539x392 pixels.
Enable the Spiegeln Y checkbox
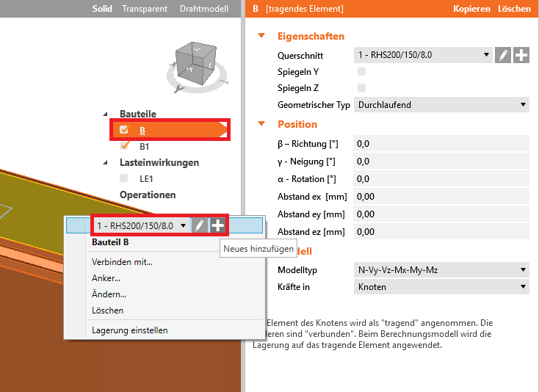[x=361, y=71]
